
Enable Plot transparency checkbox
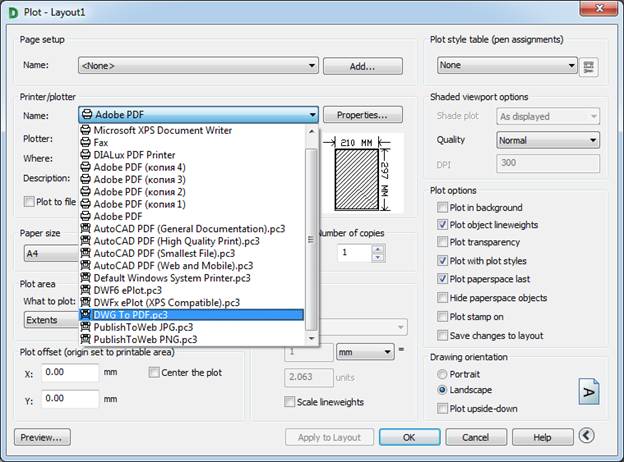[442, 242]
